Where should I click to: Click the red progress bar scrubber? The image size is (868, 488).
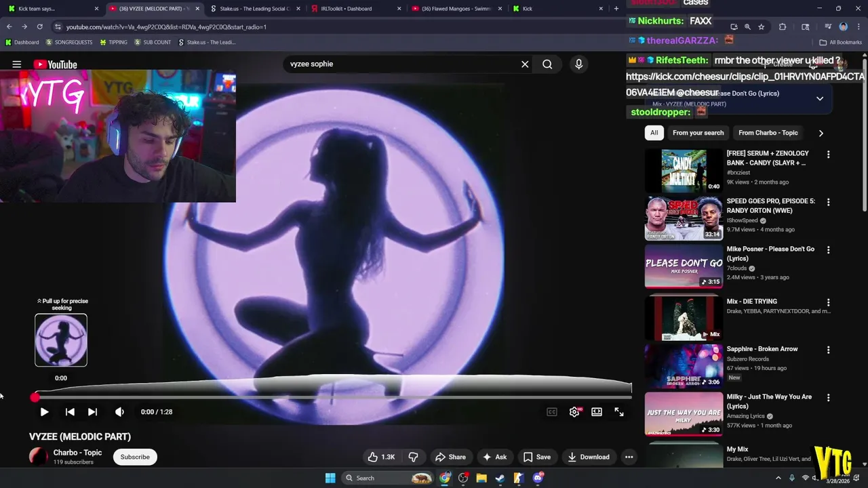pos(35,397)
